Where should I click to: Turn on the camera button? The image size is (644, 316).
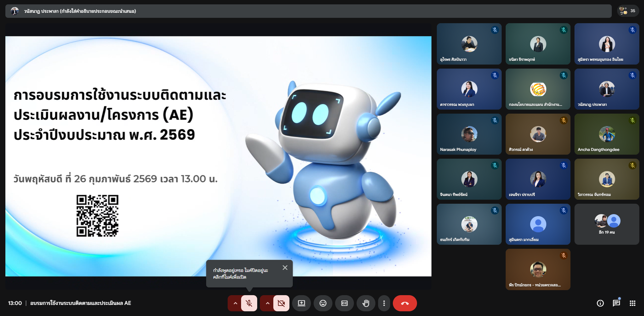281,303
